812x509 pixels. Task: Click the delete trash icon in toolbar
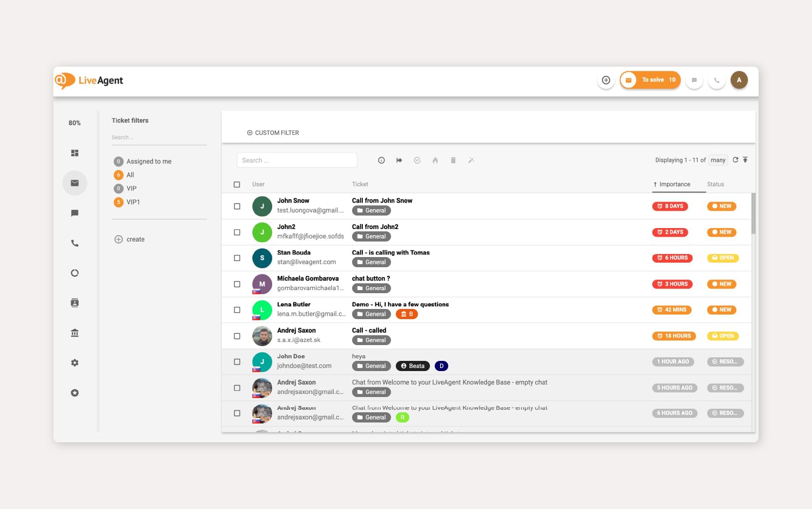pos(453,160)
